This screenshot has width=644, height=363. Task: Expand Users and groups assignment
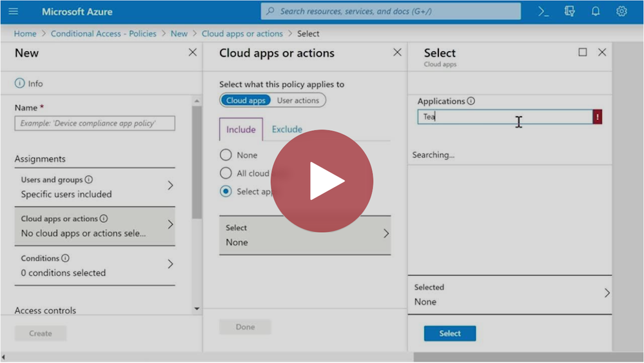tap(95, 187)
